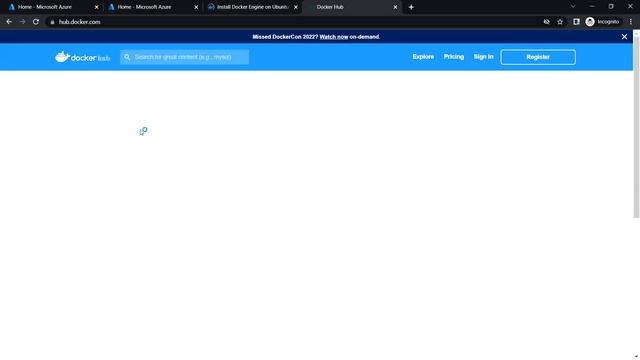Screen dimensions: 640x360
Task: Go back in browser history
Action: (x=9, y=22)
